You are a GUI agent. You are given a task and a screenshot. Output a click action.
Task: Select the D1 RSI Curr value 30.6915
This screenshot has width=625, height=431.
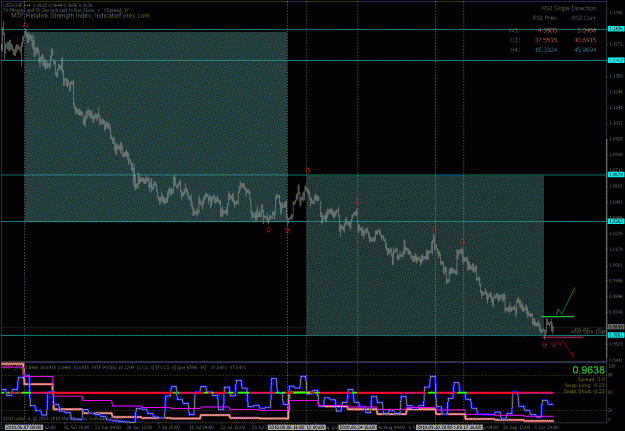(585, 40)
